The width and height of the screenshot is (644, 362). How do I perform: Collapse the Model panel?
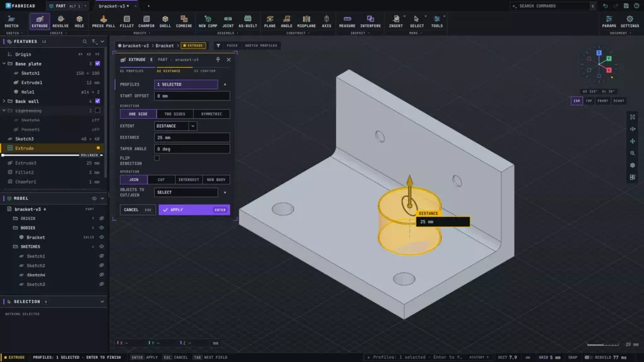click(103, 198)
